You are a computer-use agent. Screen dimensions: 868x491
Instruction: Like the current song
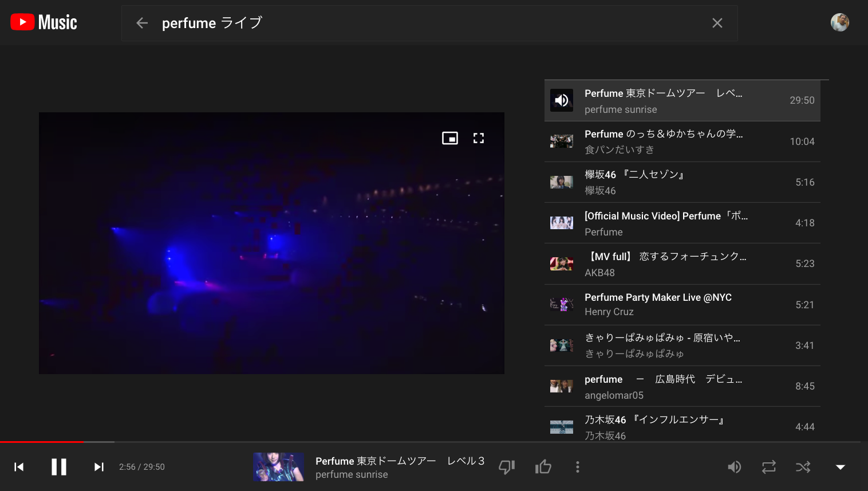543,467
